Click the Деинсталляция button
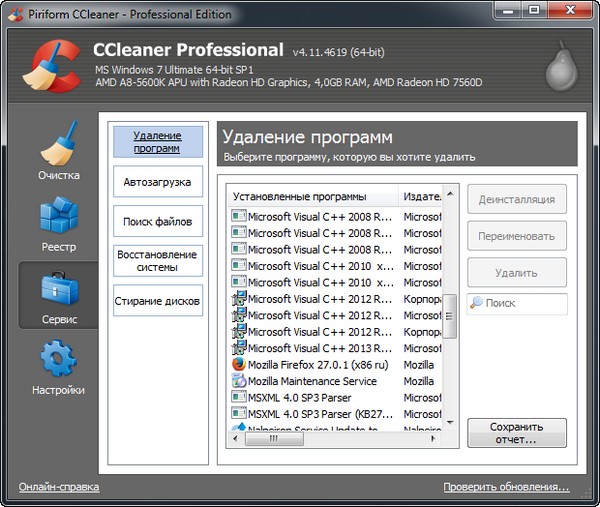Viewport: 600px width, 507px height. point(516,199)
